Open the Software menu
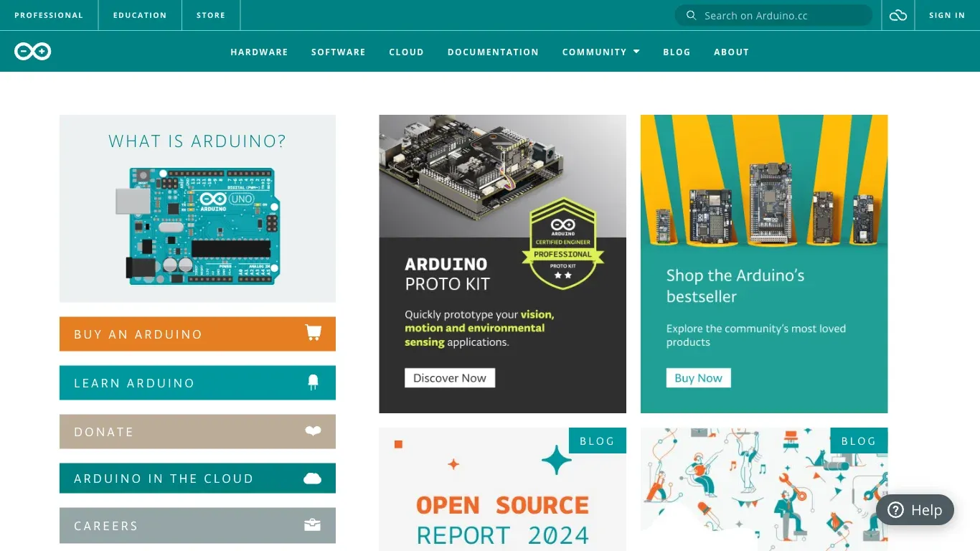 pyautogui.click(x=339, y=52)
